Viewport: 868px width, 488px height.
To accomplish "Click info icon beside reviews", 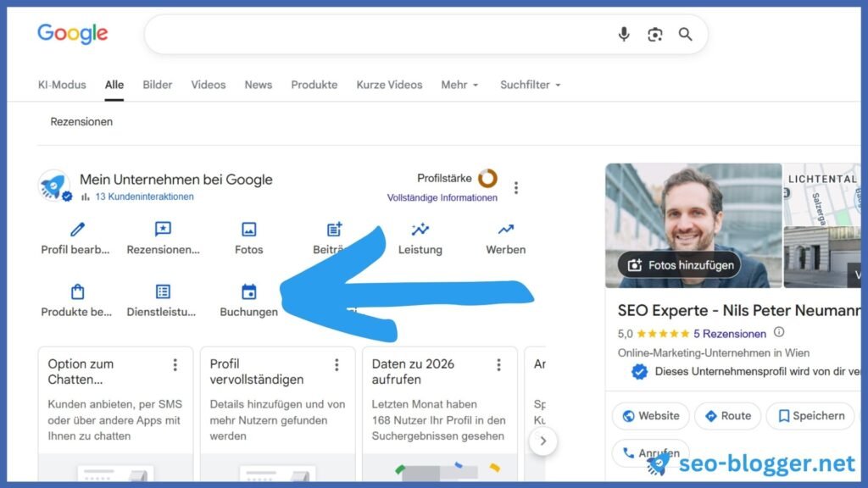I will point(779,332).
